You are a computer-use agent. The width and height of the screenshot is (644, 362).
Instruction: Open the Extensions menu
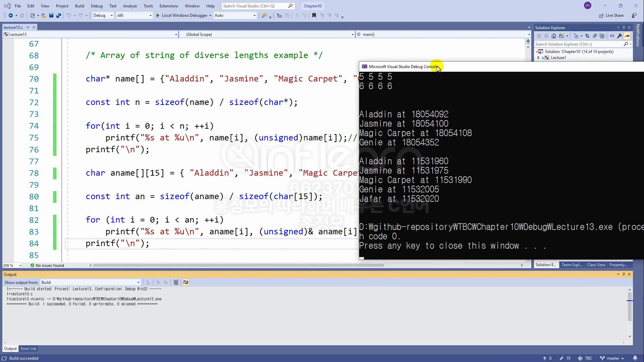[x=169, y=6]
